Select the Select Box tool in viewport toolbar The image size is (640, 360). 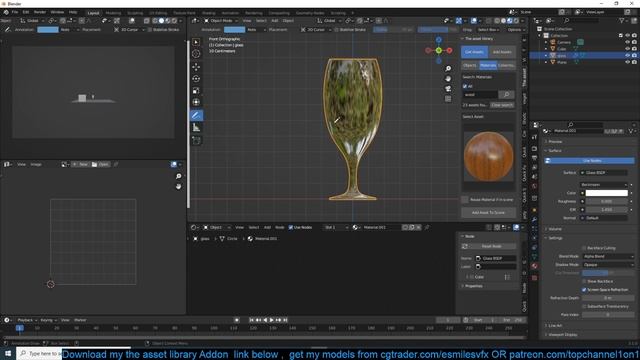196,42
